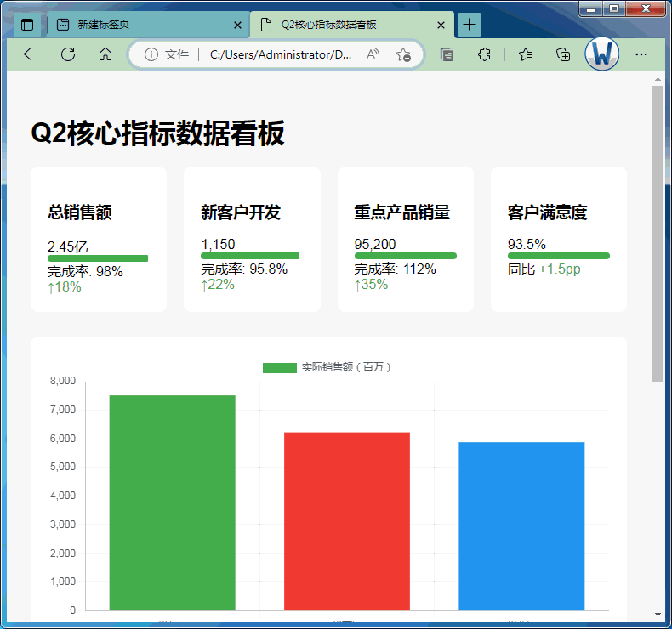Image resolution: width=672 pixels, height=629 pixels.
Task: View site information icon in address bar
Action: click(x=151, y=54)
